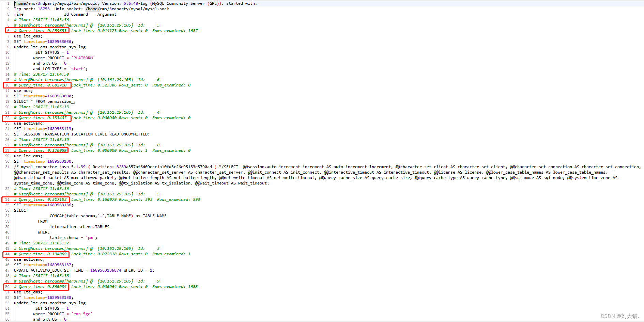Click the '# Time: 230717 11:04:50' line
The image size is (644, 322).
[x=41, y=74]
